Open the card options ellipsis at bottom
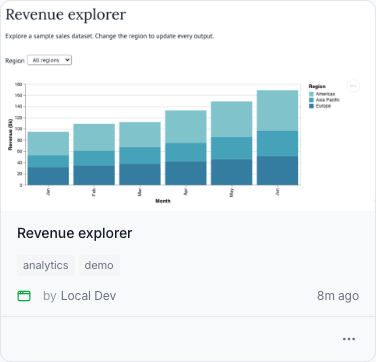376x362 pixels. coord(349,339)
